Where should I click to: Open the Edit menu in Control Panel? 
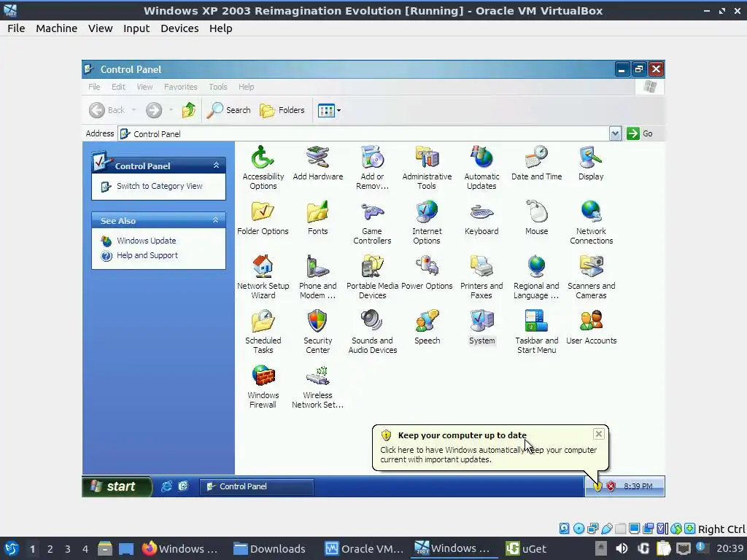[x=118, y=87]
